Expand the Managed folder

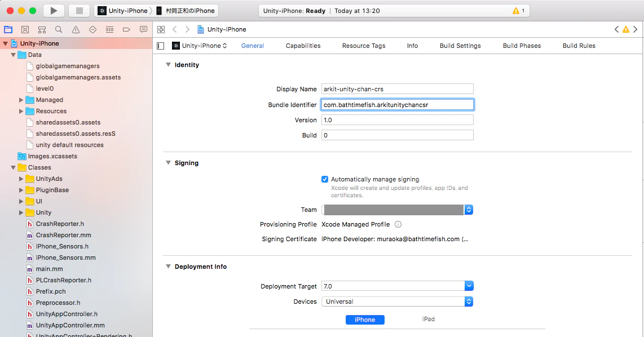point(21,100)
